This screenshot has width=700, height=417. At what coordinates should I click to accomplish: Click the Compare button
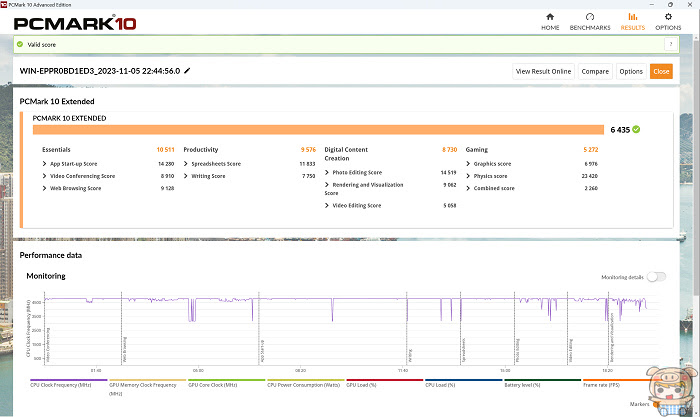point(595,71)
